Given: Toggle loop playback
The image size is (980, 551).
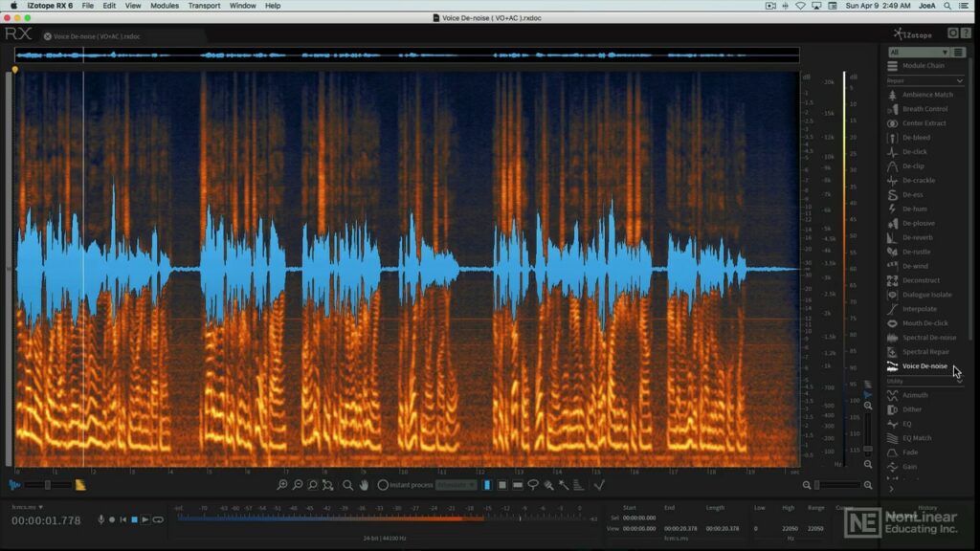Looking at the screenshot, I should (158, 519).
